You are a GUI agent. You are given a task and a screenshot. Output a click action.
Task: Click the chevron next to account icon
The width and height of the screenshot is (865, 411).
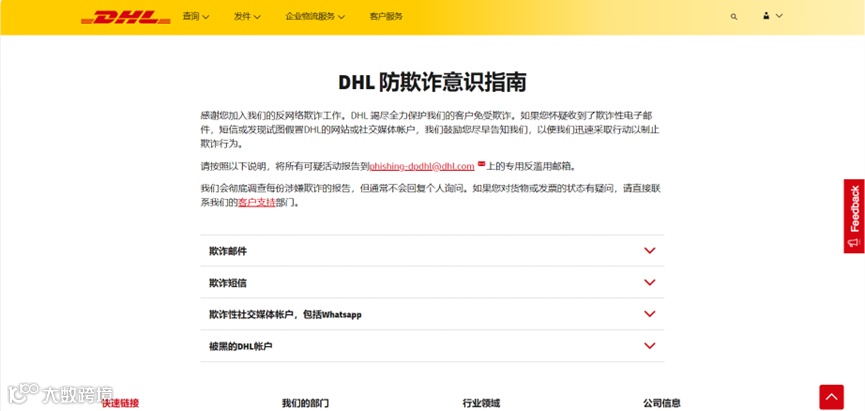tap(779, 16)
